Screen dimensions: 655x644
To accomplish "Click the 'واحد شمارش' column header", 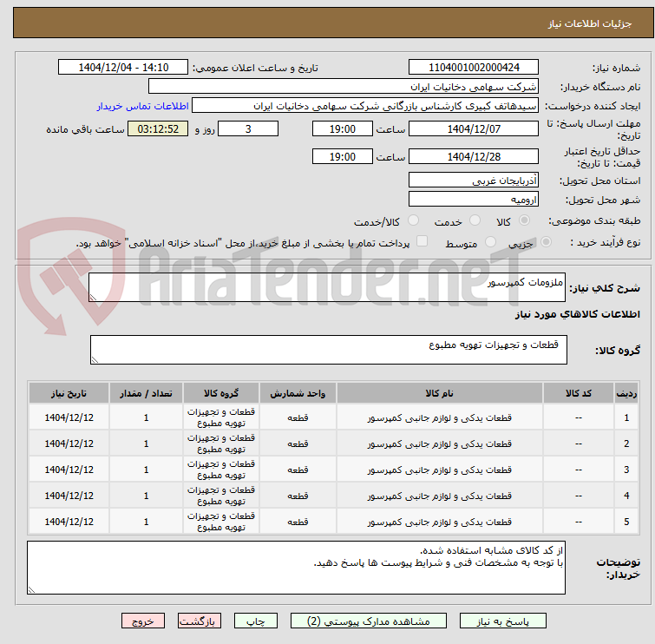I will point(298,393).
